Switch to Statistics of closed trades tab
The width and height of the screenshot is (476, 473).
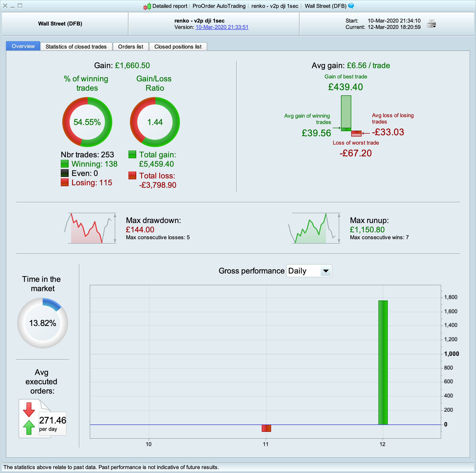[x=76, y=47]
